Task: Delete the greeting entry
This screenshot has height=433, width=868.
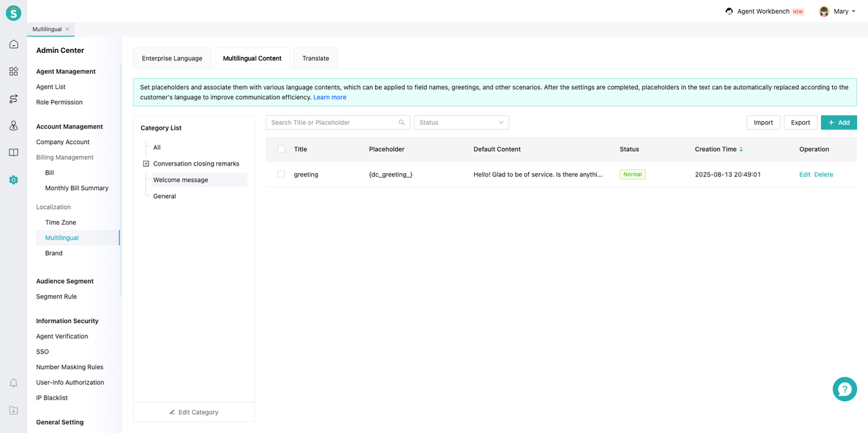Action: [x=824, y=174]
